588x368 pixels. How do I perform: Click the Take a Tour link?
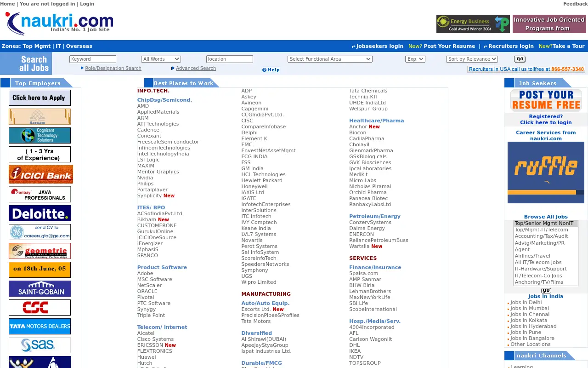(569, 46)
